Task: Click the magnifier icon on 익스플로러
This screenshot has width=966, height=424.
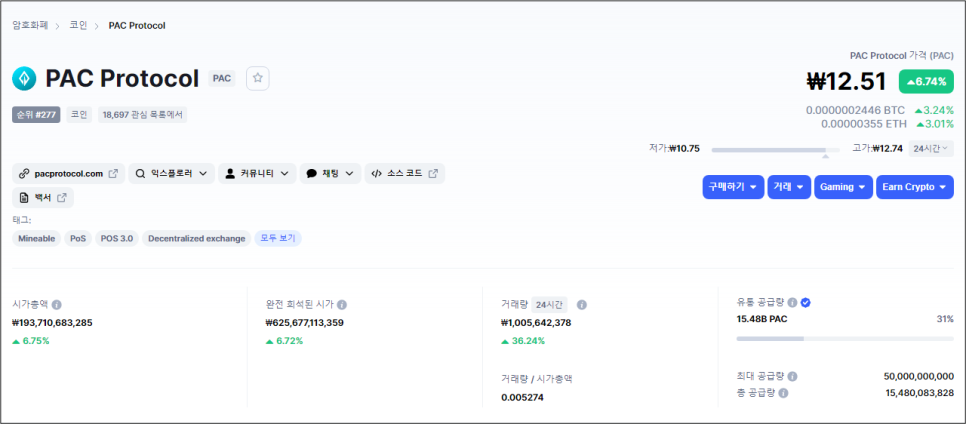Action: coord(140,174)
